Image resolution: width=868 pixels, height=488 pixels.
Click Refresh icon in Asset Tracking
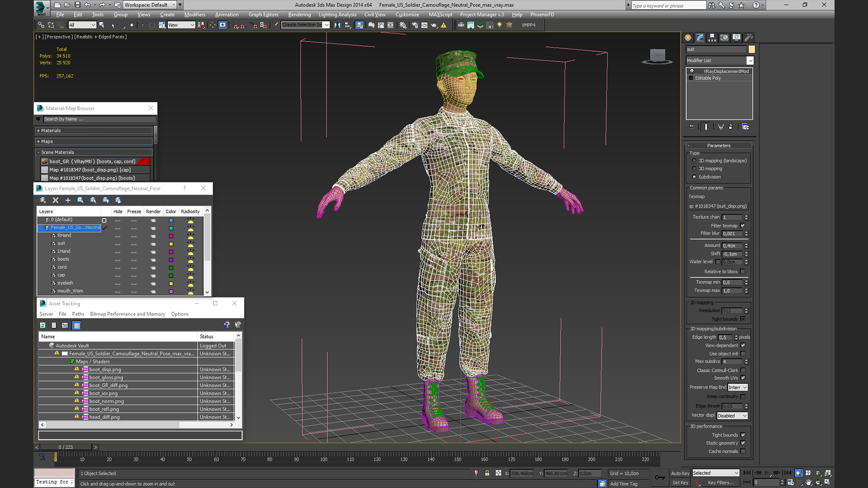click(42, 325)
